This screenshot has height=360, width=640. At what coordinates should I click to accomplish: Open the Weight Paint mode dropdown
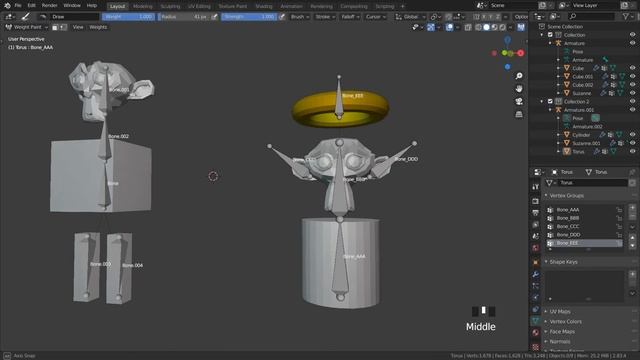(27, 27)
